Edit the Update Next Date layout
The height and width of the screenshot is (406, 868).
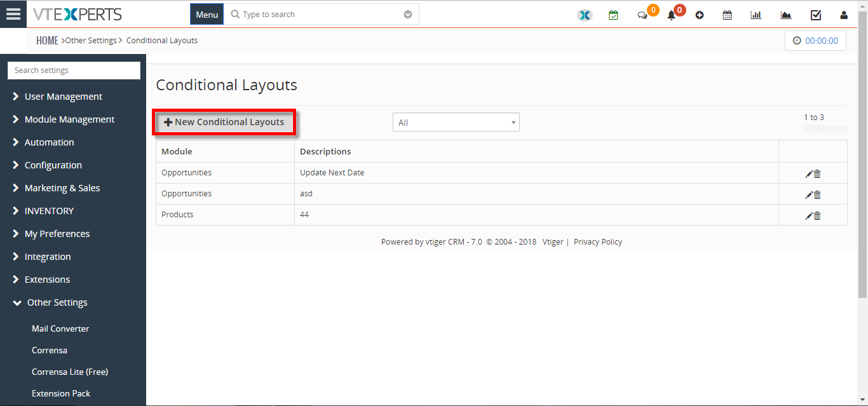809,174
